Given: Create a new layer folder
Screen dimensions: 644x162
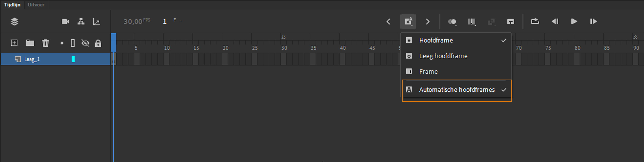Looking at the screenshot, I should [30, 43].
